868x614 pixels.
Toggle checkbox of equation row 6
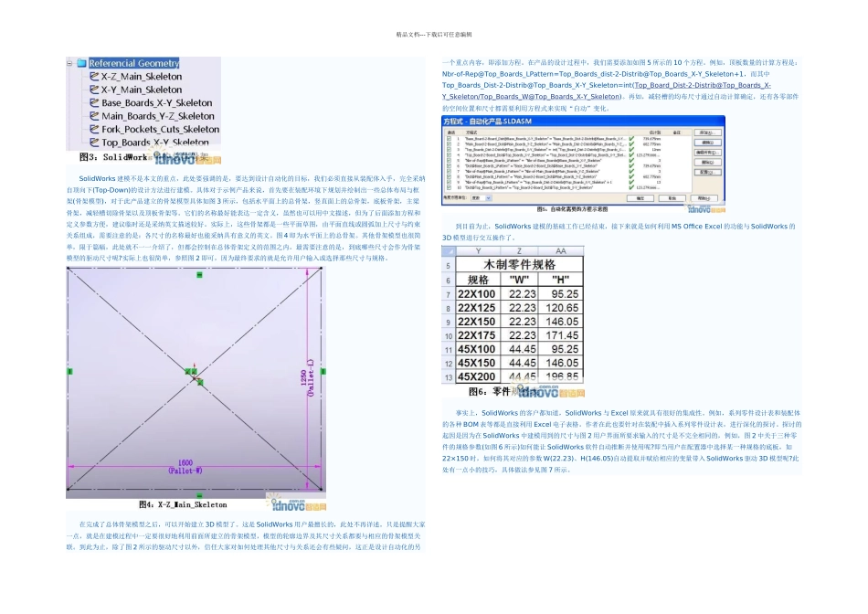click(x=449, y=165)
